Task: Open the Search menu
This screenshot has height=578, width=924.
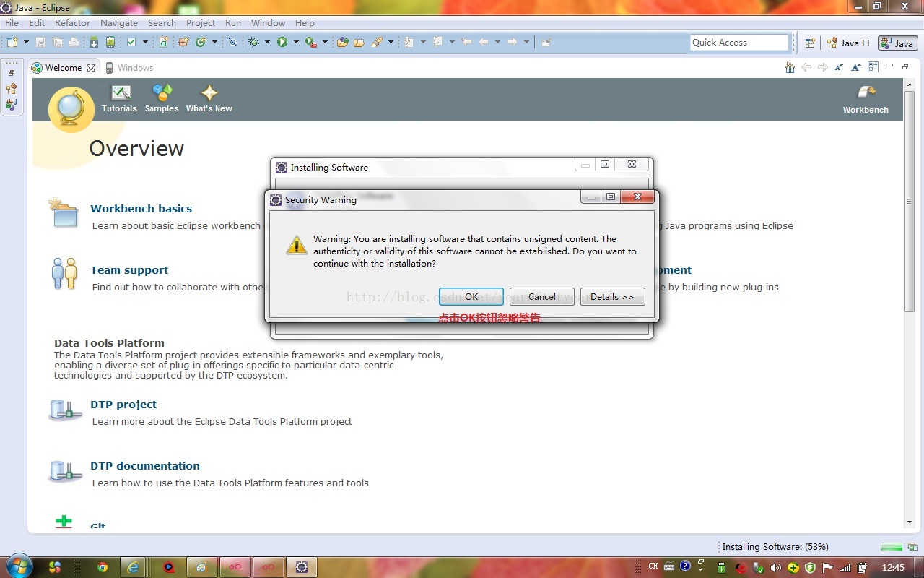Action: click(162, 22)
